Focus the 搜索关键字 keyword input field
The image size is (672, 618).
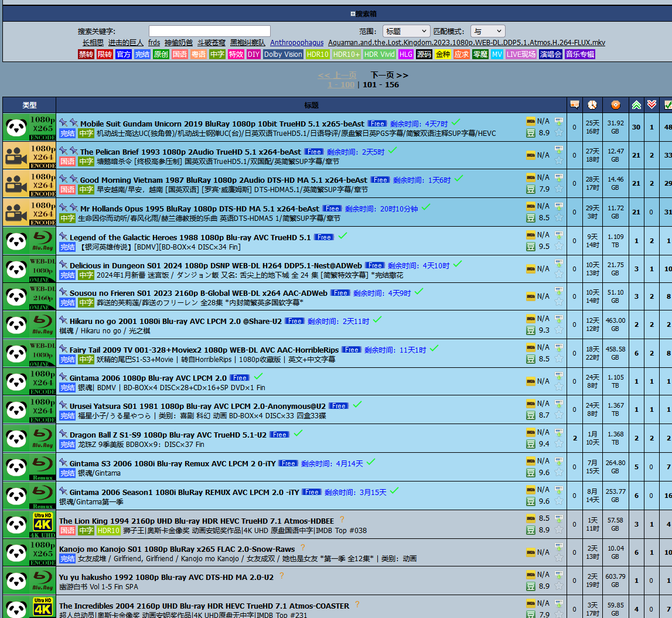[210, 31]
